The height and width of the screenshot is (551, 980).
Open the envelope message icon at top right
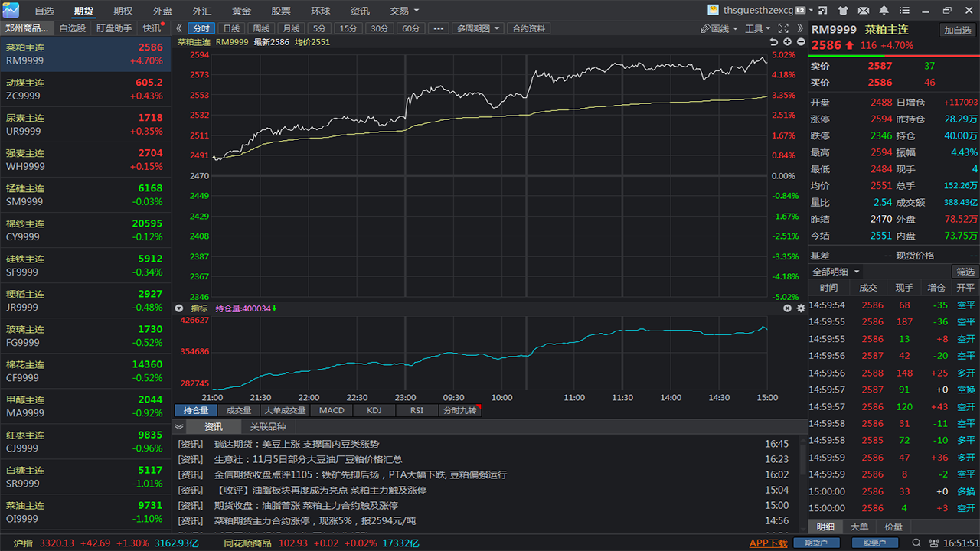pyautogui.click(x=864, y=11)
